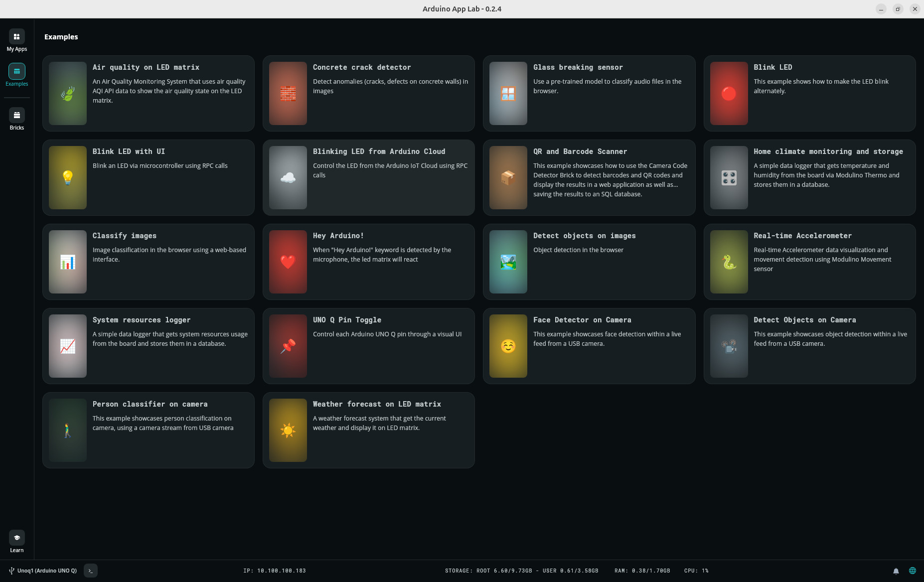Select Person classifier on camera title

150,404
